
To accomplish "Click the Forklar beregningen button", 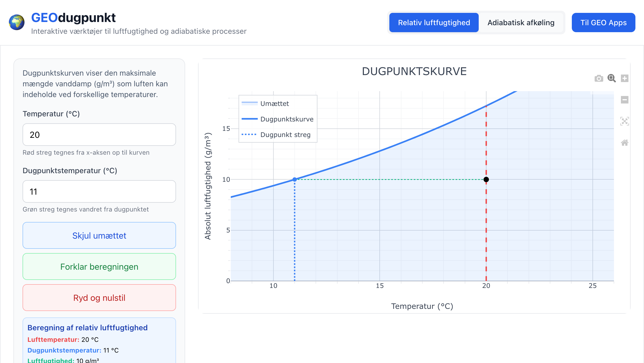I will tap(99, 266).
